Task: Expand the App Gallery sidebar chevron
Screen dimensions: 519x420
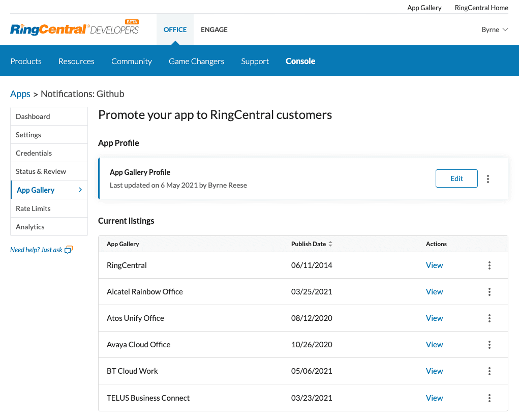Action: click(x=80, y=190)
